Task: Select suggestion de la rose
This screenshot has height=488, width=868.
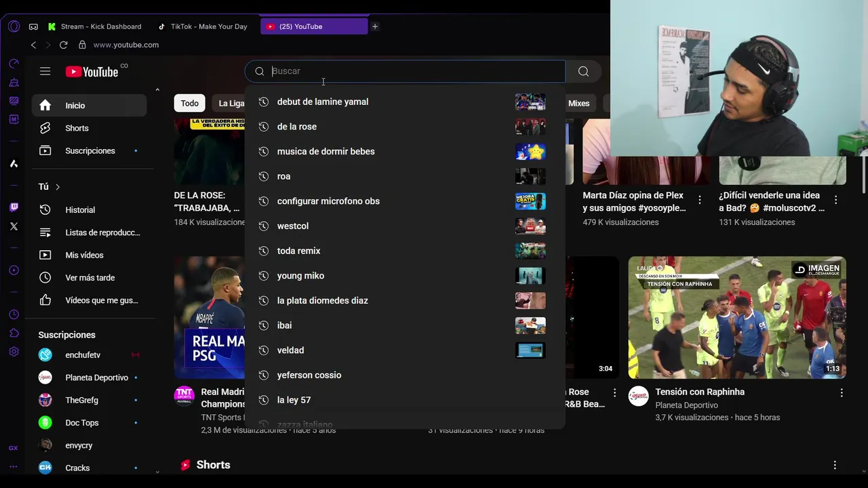Action: coord(405,127)
